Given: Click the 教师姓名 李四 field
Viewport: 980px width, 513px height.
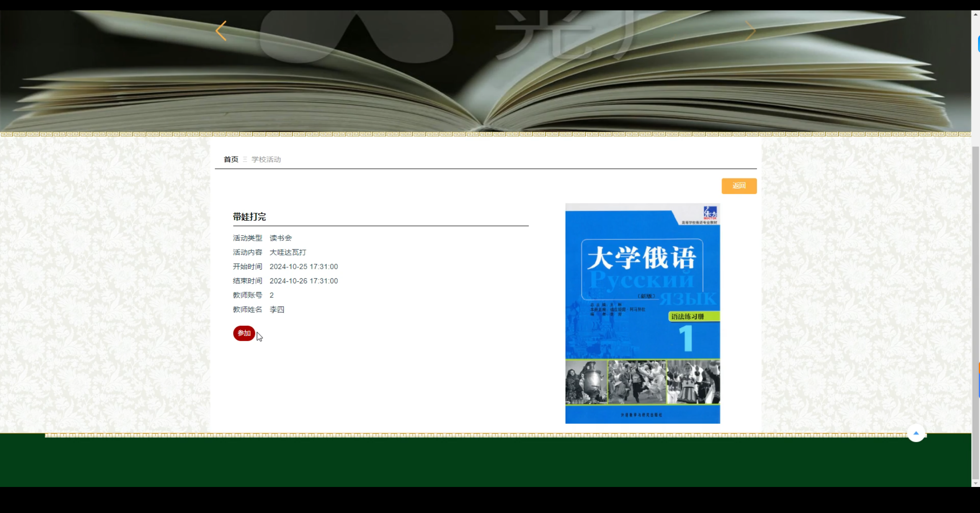Looking at the screenshot, I should click(x=277, y=309).
